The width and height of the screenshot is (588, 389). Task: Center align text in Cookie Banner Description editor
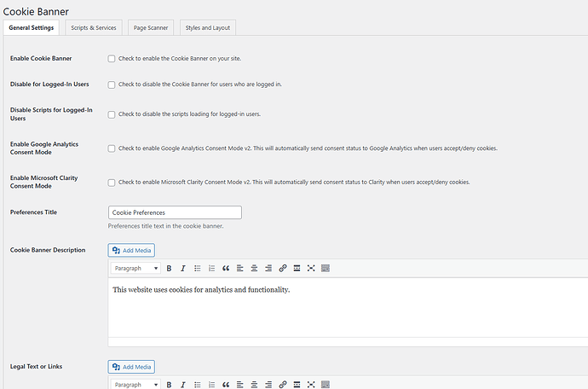[x=254, y=268]
